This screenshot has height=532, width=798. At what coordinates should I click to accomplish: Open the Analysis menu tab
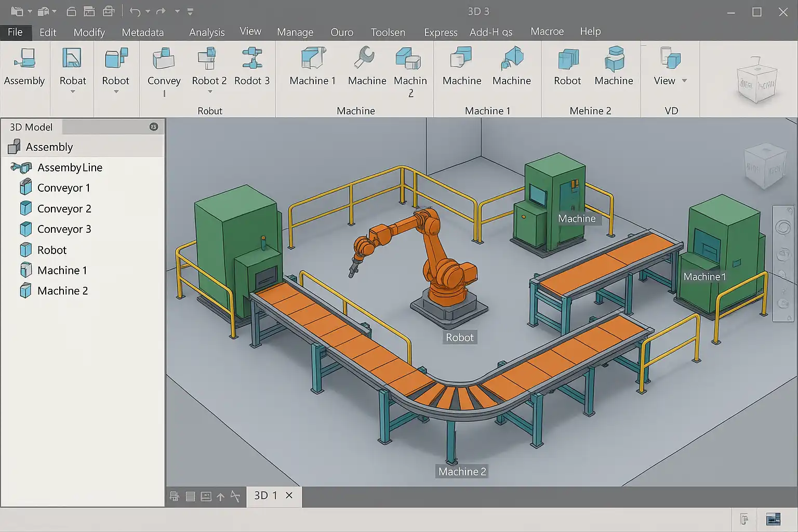click(207, 32)
